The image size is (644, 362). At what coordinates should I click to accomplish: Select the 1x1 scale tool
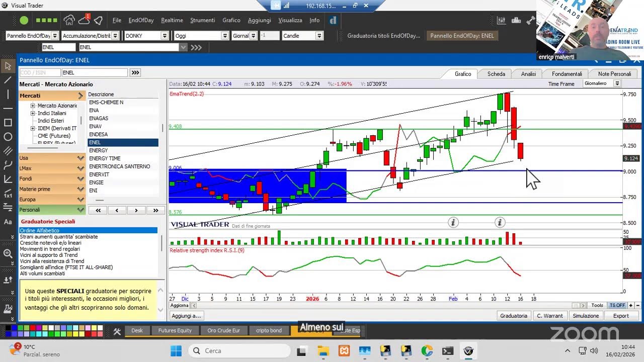8,195
